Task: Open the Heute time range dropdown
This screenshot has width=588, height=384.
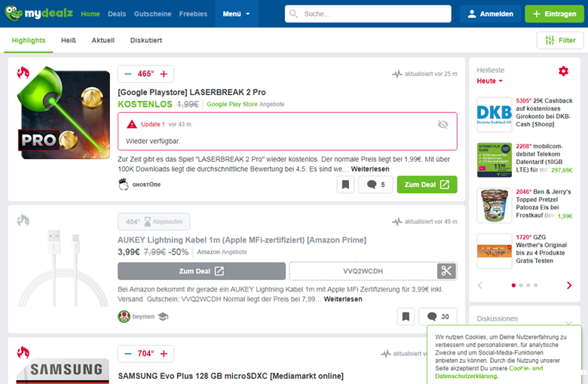Action: (490, 81)
